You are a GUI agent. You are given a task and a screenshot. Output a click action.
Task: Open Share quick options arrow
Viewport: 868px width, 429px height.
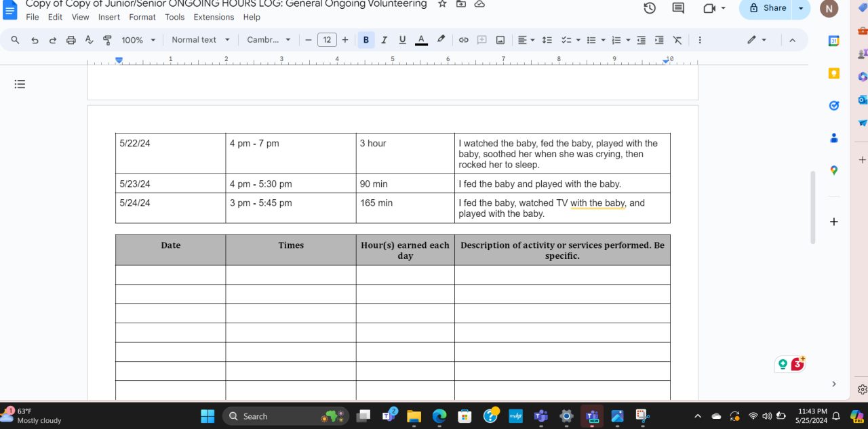[x=802, y=8]
